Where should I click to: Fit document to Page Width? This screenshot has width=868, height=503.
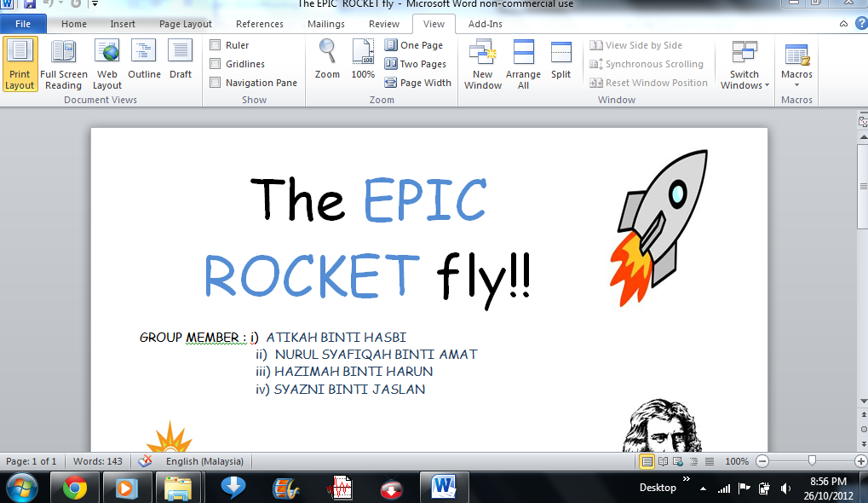click(x=418, y=83)
